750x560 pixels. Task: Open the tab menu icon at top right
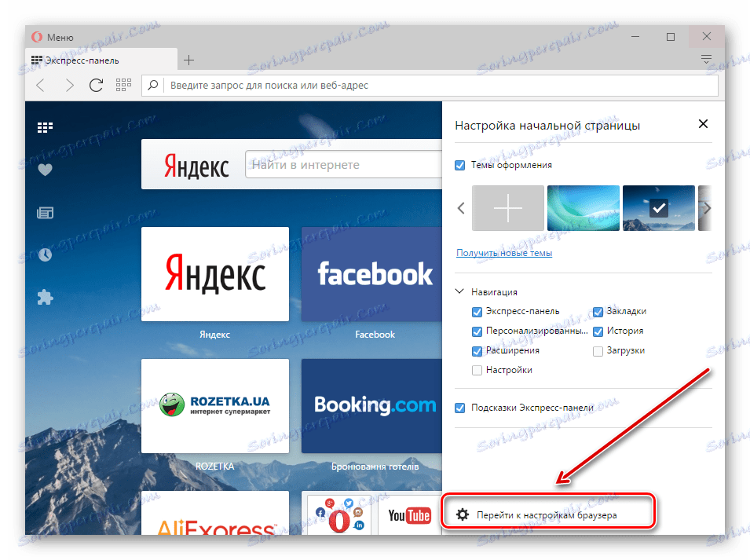point(706,60)
